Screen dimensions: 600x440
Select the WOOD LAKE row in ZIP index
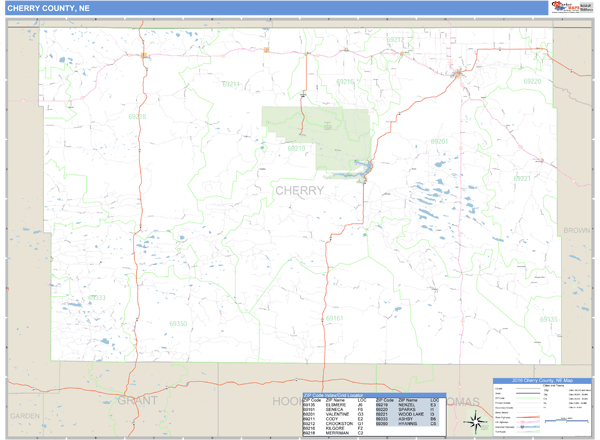(x=395, y=412)
